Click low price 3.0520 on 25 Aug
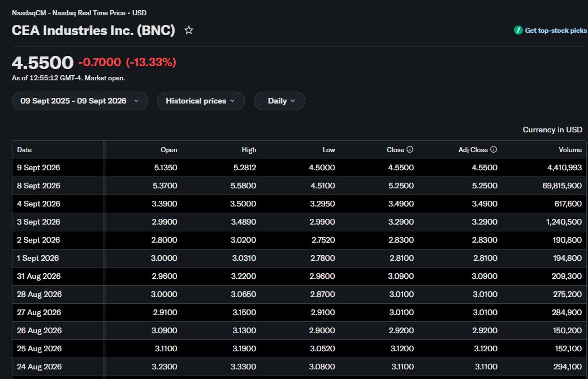Image resolution: width=588 pixels, height=379 pixels. [x=322, y=348]
